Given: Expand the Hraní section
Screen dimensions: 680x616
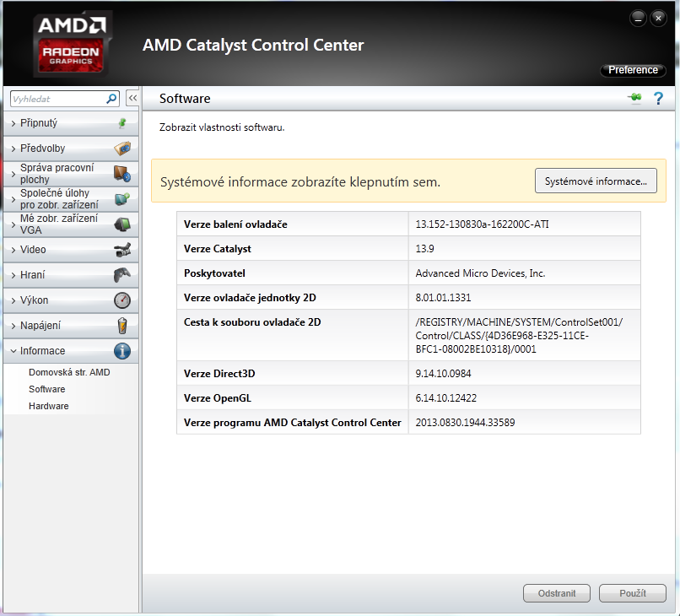Looking at the screenshot, I should tap(71, 274).
